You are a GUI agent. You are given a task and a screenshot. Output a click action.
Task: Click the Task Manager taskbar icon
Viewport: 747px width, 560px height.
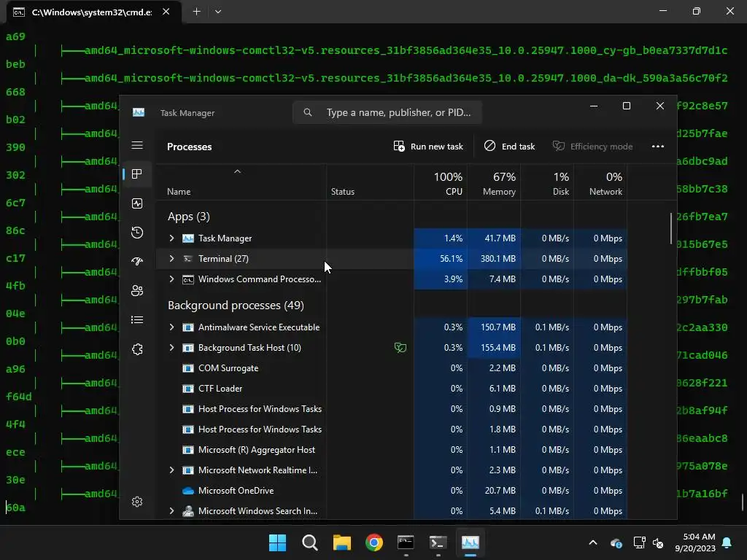pos(471,542)
